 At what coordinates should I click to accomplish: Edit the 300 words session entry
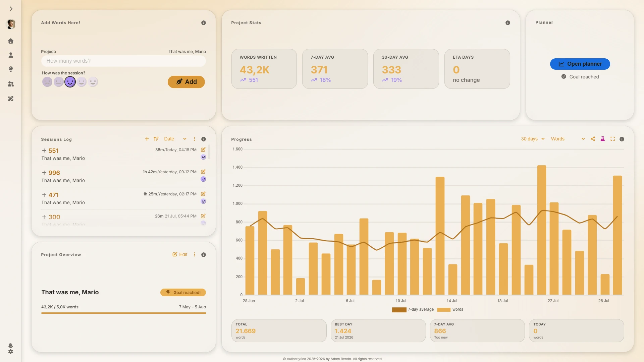click(x=203, y=216)
